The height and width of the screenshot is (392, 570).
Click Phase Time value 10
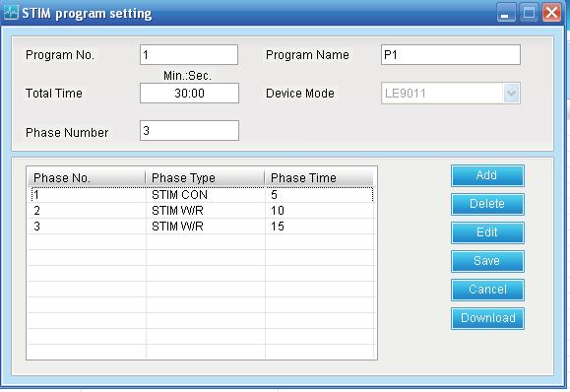pos(278,211)
